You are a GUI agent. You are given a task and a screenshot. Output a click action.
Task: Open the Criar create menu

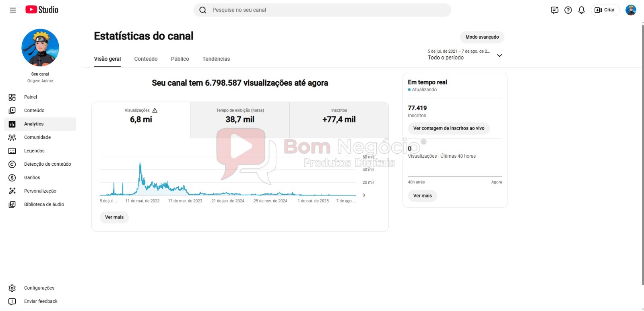[605, 10]
